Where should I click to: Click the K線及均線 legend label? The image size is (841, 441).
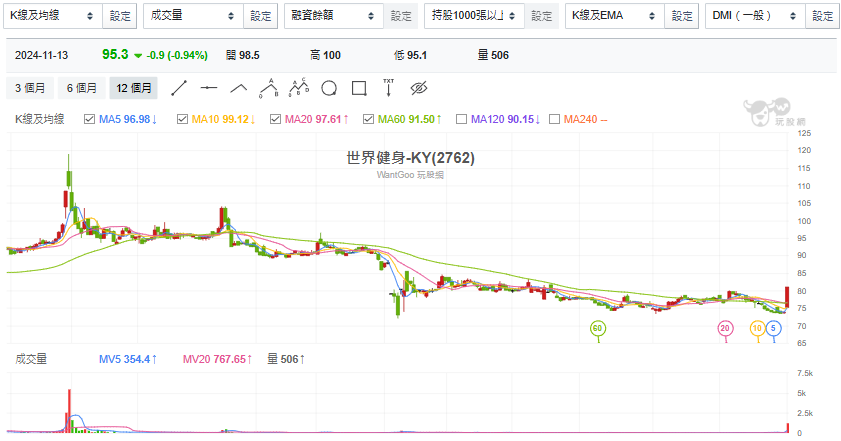click(40, 119)
